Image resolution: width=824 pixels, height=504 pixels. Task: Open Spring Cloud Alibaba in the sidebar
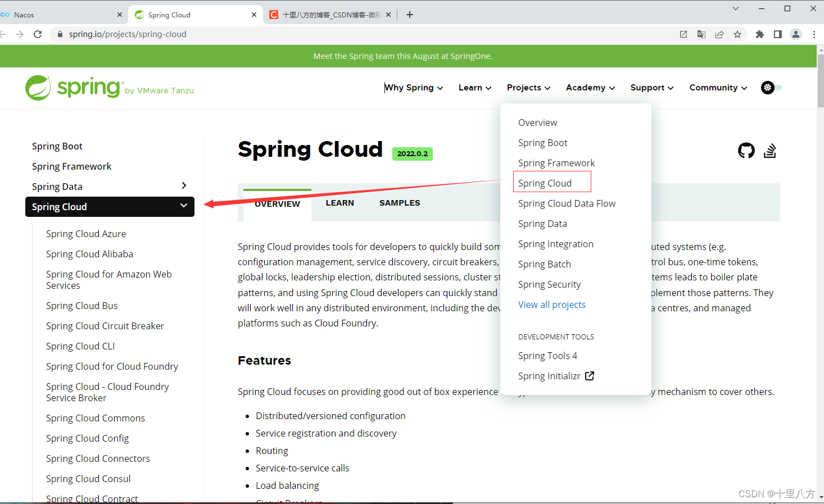click(90, 254)
